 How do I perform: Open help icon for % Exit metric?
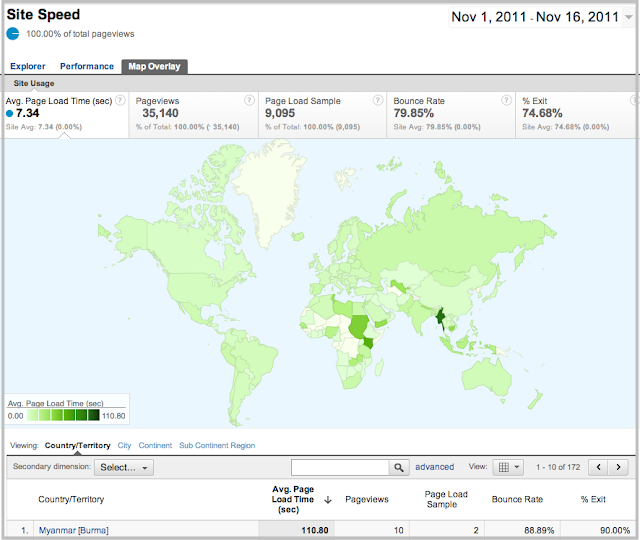coord(629,101)
